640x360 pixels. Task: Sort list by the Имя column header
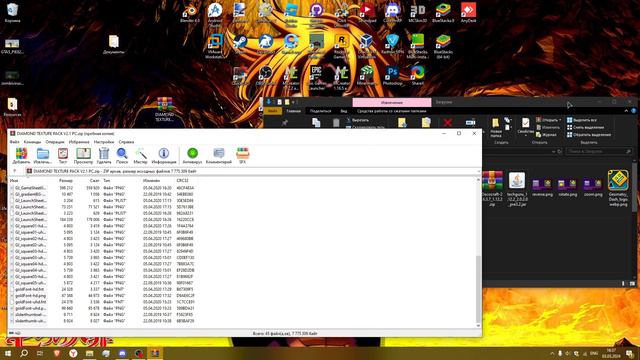click(x=14, y=180)
